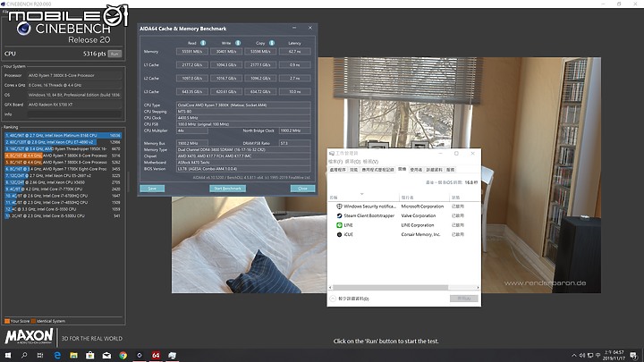Click the Windows Security shield icon in list
Viewport: 644px width, 362px height.
339,206
